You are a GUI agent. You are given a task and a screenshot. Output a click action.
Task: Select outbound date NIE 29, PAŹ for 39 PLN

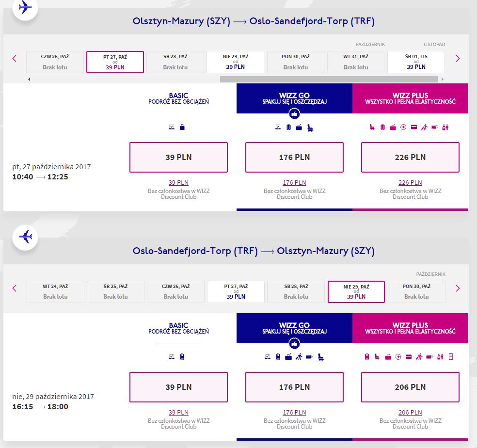click(x=235, y=62)
